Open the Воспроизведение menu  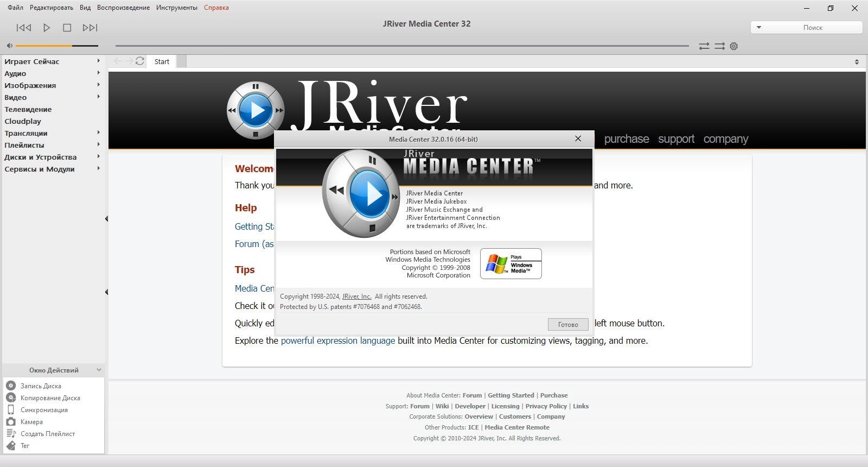pos(124,8)
